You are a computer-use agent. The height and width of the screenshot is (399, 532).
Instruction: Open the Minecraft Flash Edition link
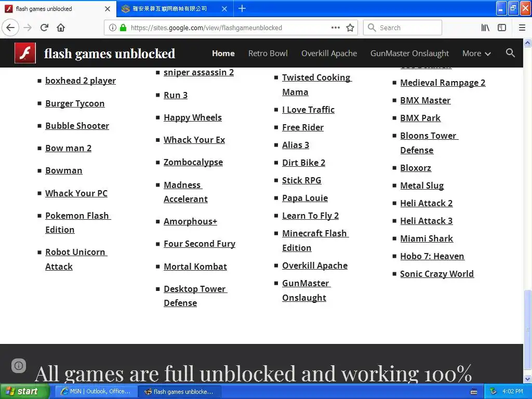(x=315, y=241)
